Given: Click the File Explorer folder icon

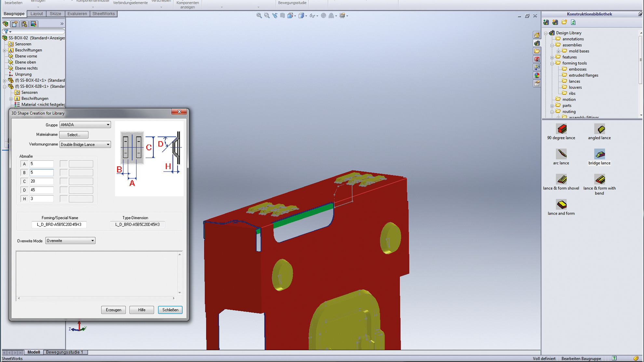Looking at the screenshot, I should tap(537, 51).
